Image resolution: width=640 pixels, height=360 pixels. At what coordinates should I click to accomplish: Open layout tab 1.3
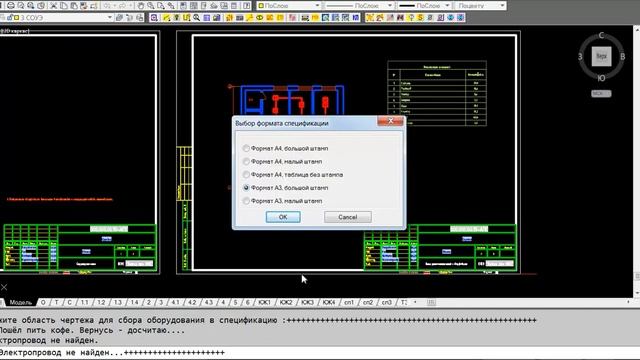(118, 302)
